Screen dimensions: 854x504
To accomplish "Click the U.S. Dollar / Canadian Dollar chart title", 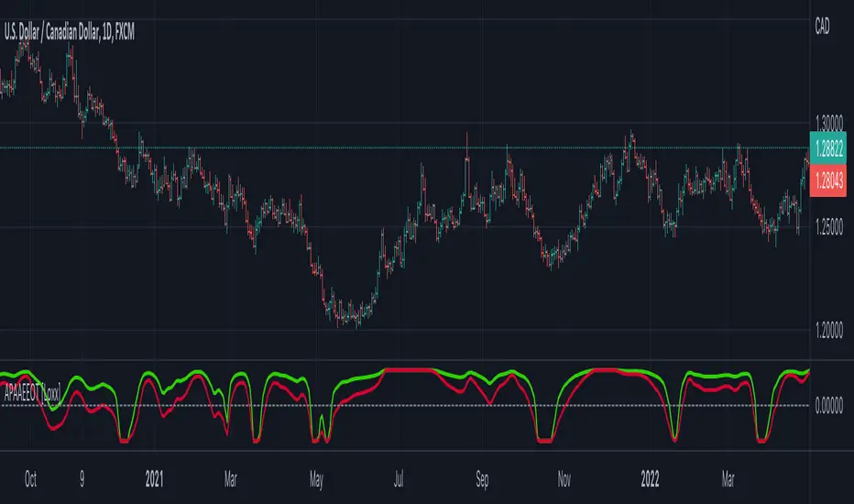I will pyautogui.click(x=69, y=32).
